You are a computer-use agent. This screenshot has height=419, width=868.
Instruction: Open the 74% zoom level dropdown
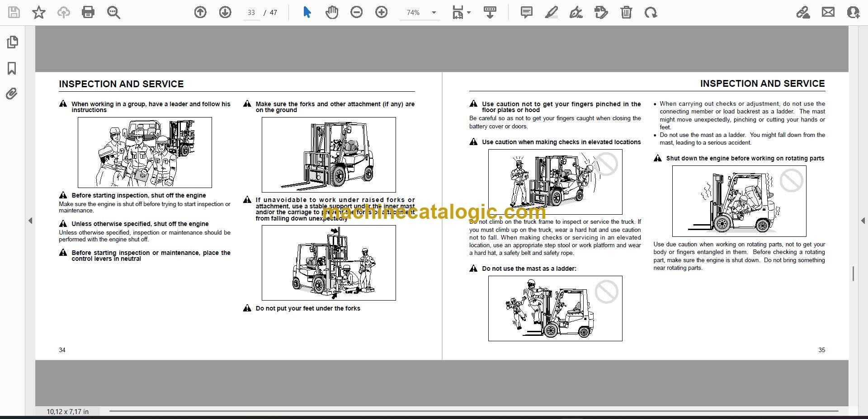click(420, 13)
